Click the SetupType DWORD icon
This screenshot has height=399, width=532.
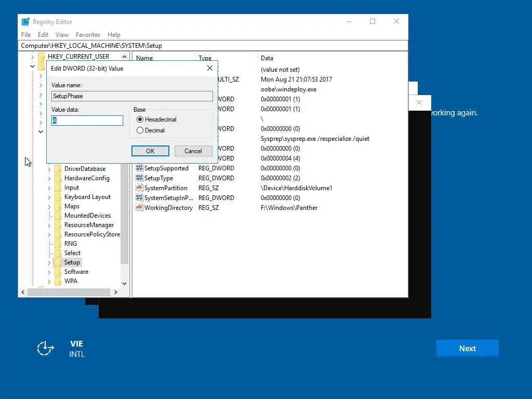[139, 178]
